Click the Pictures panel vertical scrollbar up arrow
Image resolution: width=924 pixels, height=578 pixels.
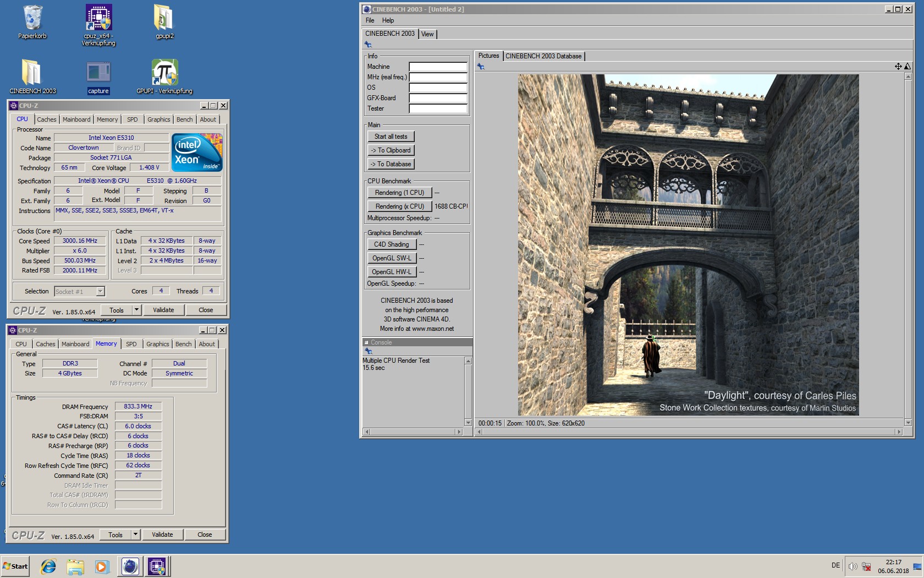908,77
